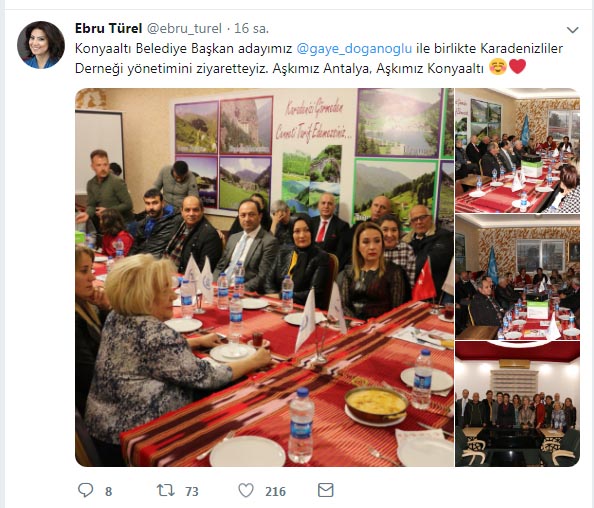Click the like count 216
Image resolution: width=594 pixels, height=508 pixels.
275,492
